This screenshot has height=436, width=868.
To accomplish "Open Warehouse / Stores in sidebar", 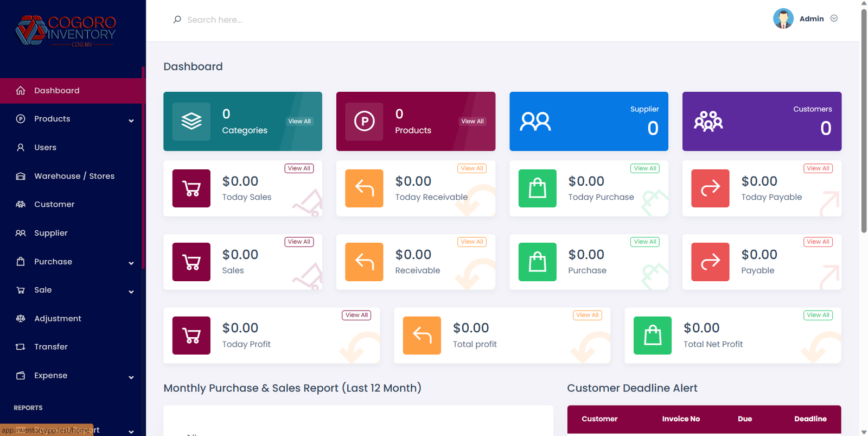I will pos(74,176).
